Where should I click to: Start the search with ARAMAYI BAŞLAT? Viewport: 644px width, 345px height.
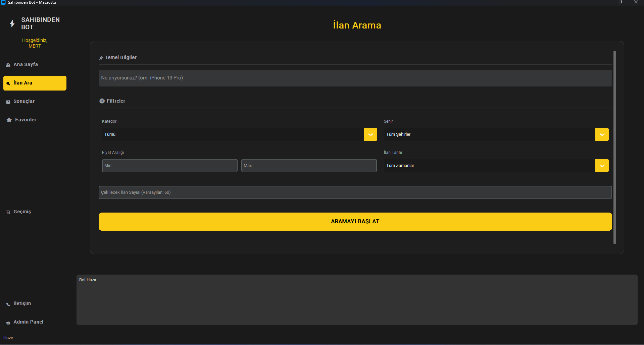click(355, 222)
